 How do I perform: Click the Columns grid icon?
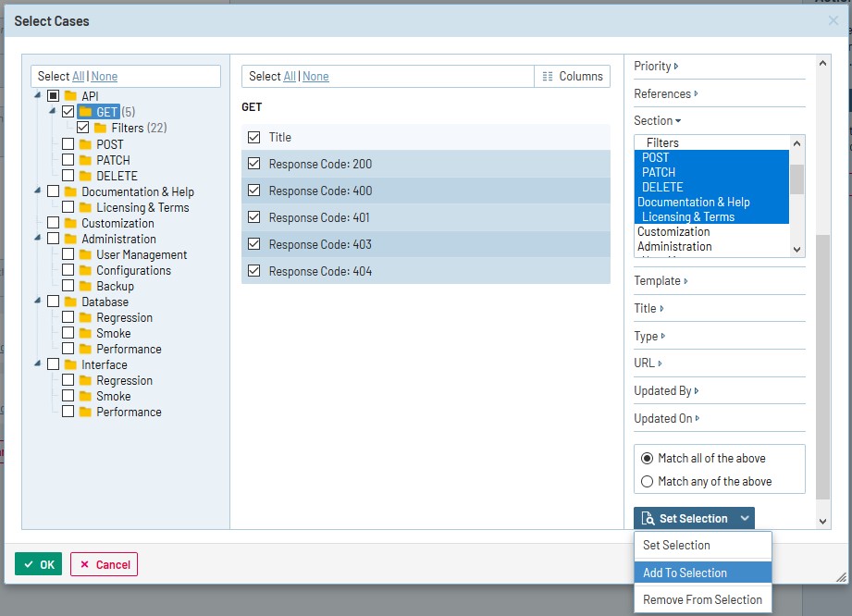548,76
